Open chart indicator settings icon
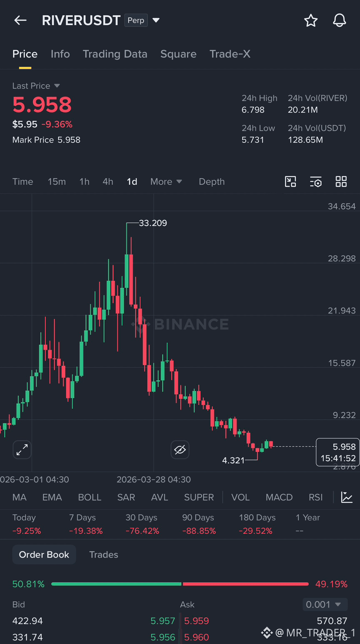The image size is (360, 644). point(316,182)
